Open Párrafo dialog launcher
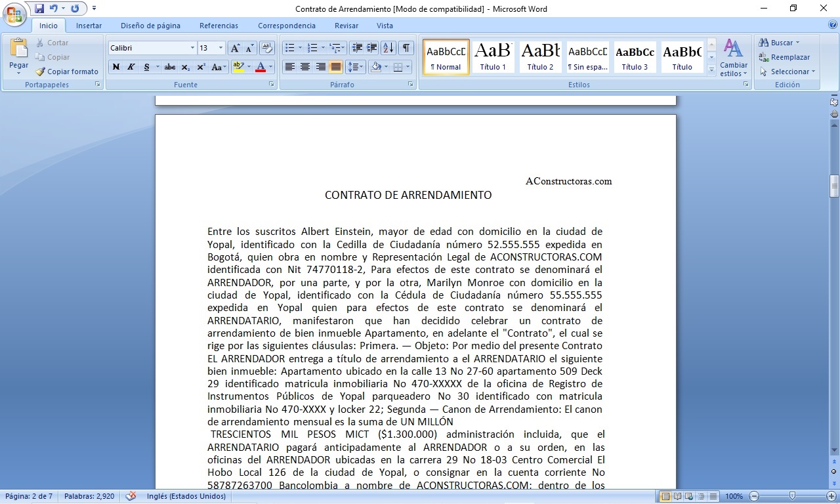The height and width of the screenshot is (504, 840). tap(411, 85)
